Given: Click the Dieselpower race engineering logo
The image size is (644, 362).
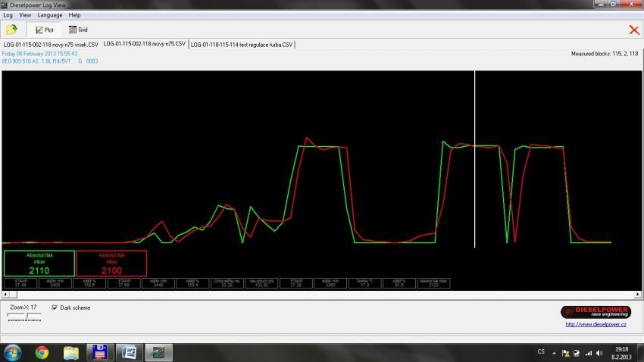Looking at the screenshot, I should 596,311.
